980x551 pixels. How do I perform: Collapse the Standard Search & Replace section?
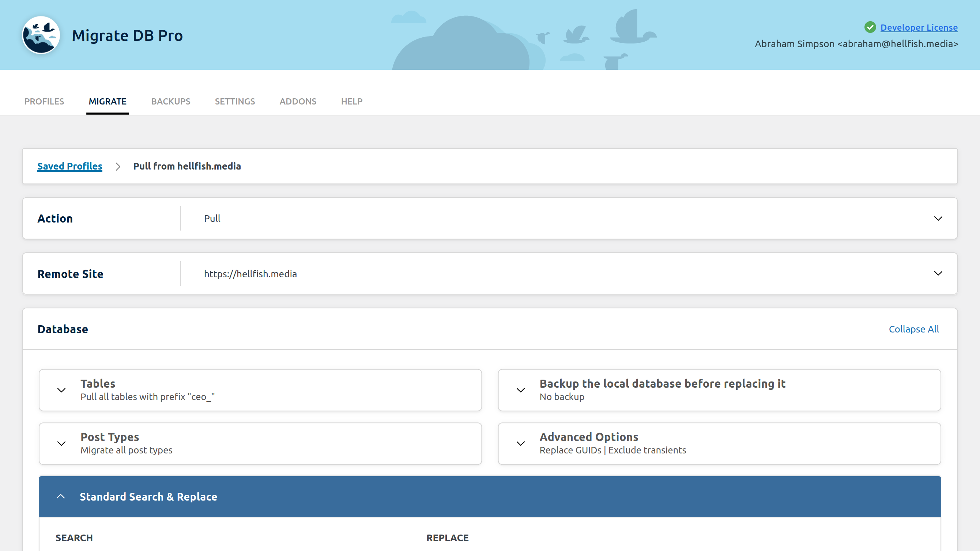click(60, 497)
